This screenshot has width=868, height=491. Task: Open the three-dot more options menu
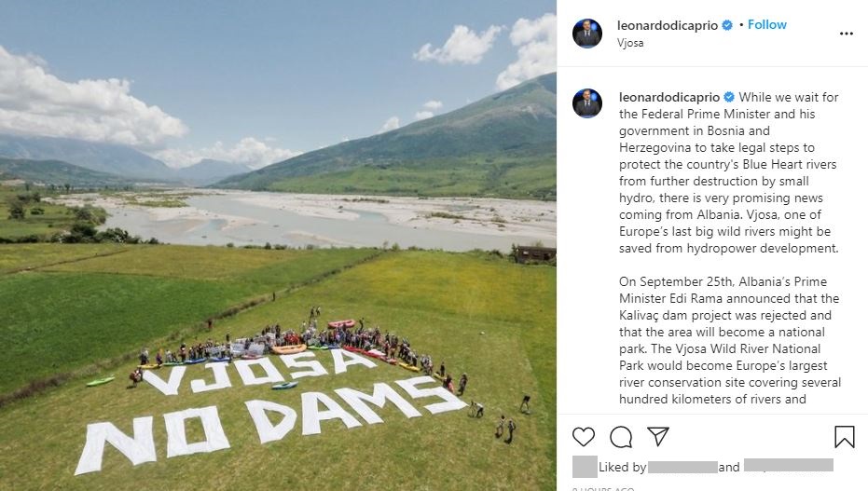(x=846, y=34)
